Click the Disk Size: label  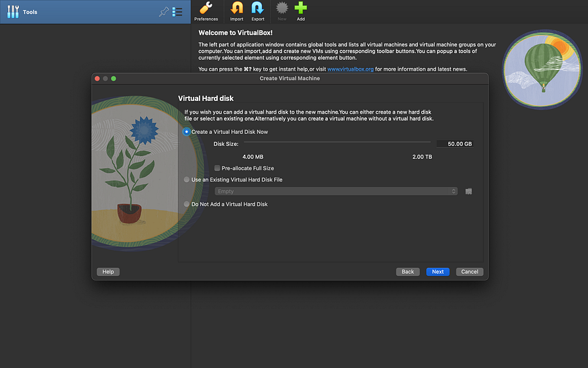tap(226, 144)
